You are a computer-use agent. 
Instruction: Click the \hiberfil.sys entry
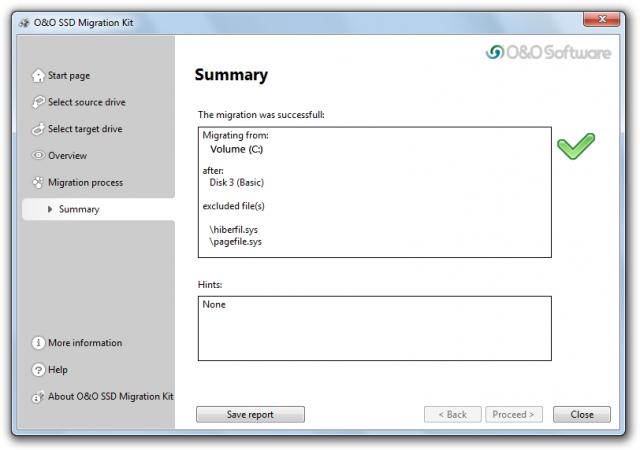[x=233, y=229]
